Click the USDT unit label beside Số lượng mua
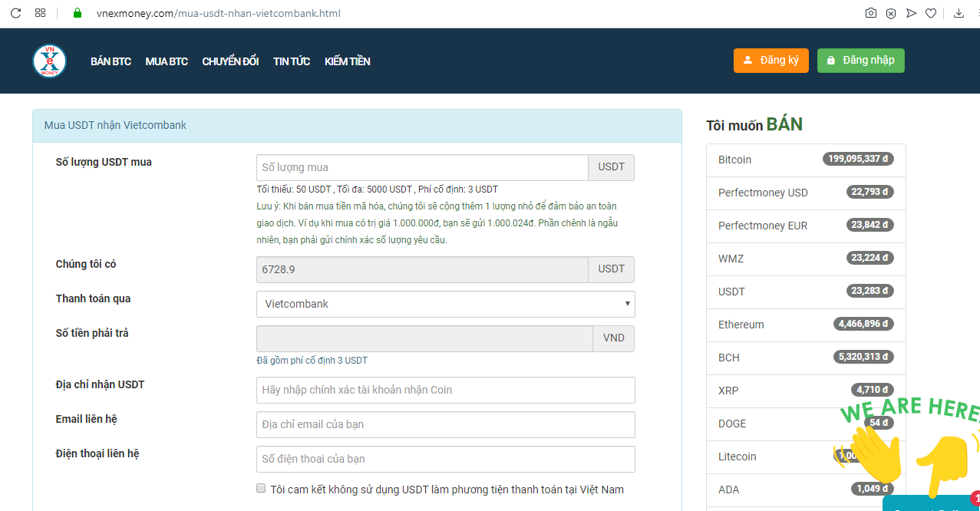The width and height of the screenshot is (980, 511). point(612,167)
